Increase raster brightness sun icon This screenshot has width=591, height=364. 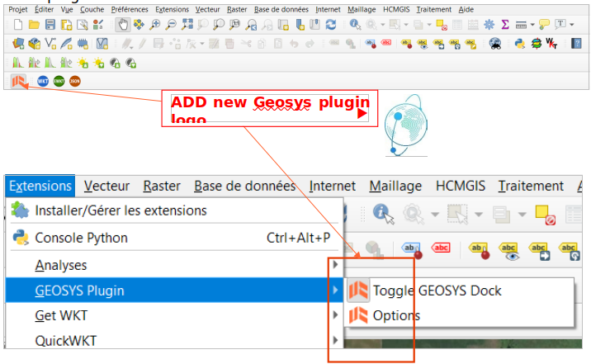83,63
